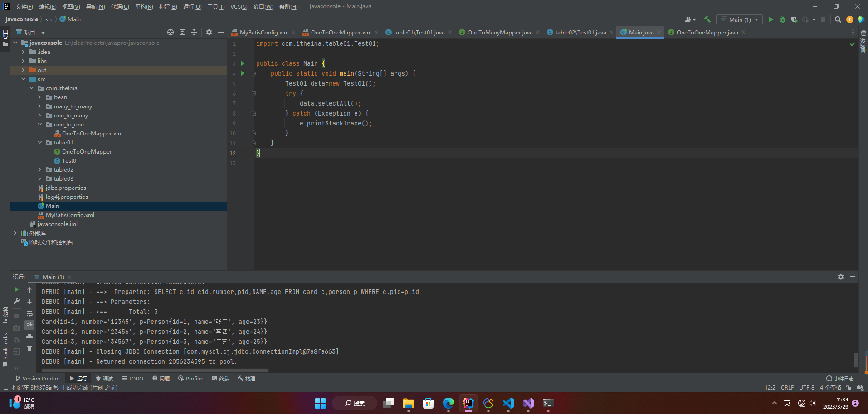Screen dimensions: 868x414
Task: Open project panel gear options
Action: (x=209, y=32)
